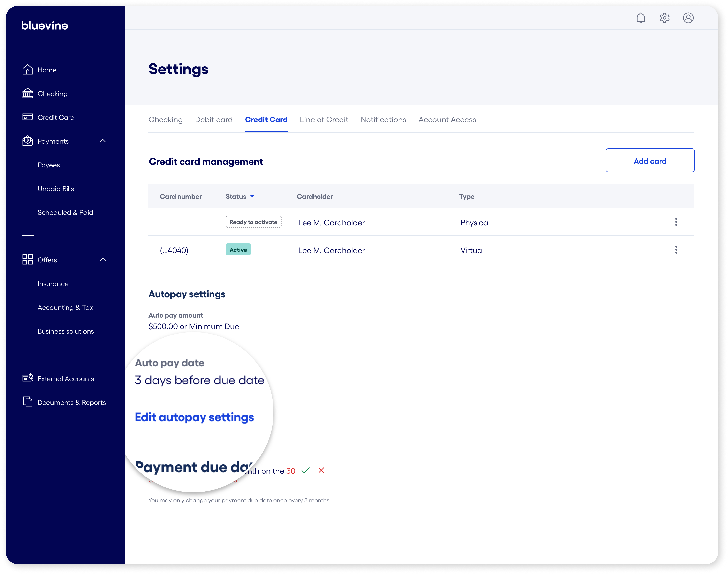The image size is (728, 574).
Task: Select Home in the sidebar
Action: (x=47, y=70)
